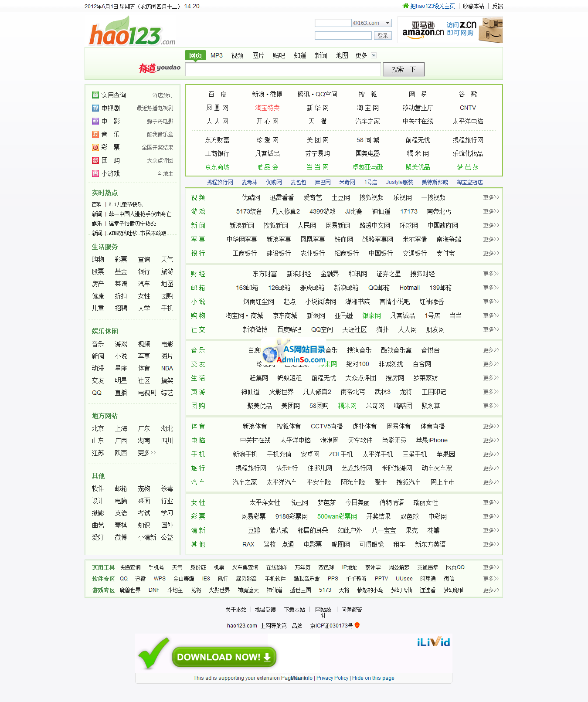Select the 贴吧 search tab
The image size is (588, 702).
pyautogui.click(x=279, y=55)
